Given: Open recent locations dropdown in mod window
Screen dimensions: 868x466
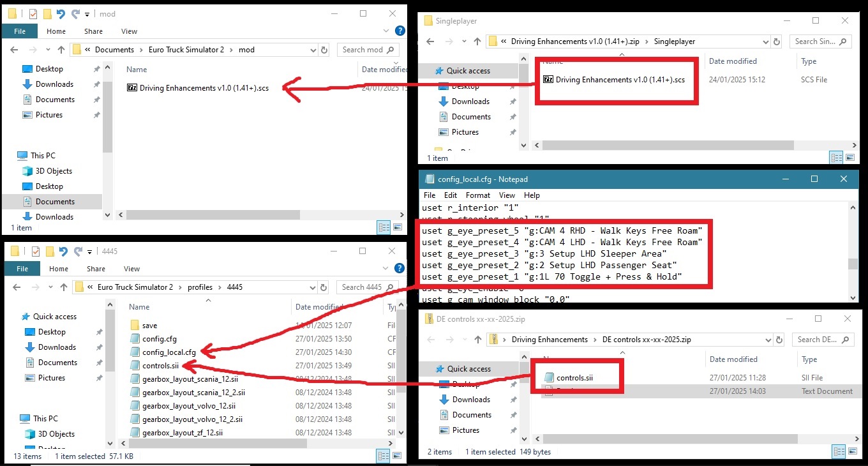Looking at the screenshot, I should [x=48, y=50].
